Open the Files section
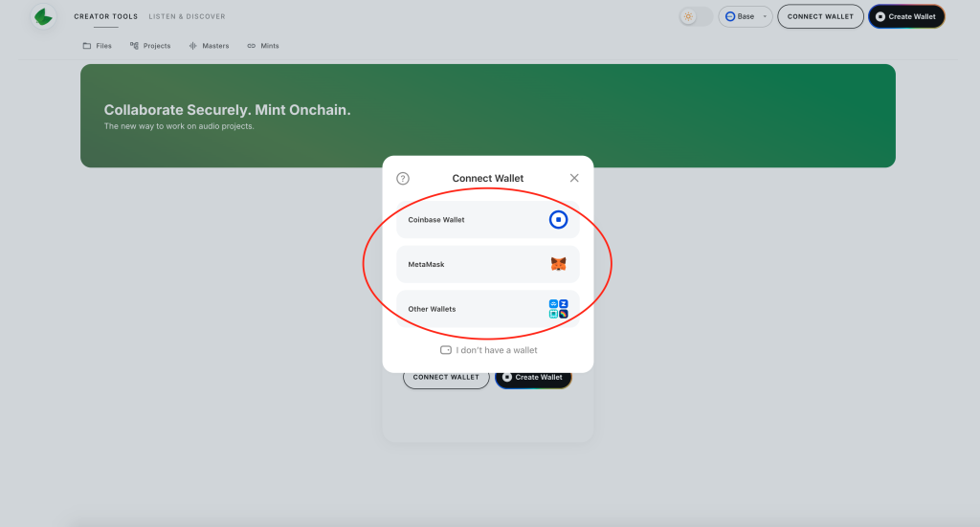 coord(97,46)
